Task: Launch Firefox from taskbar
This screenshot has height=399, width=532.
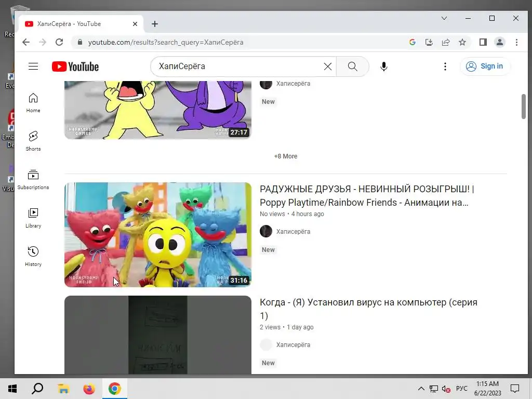Action: 89,389
